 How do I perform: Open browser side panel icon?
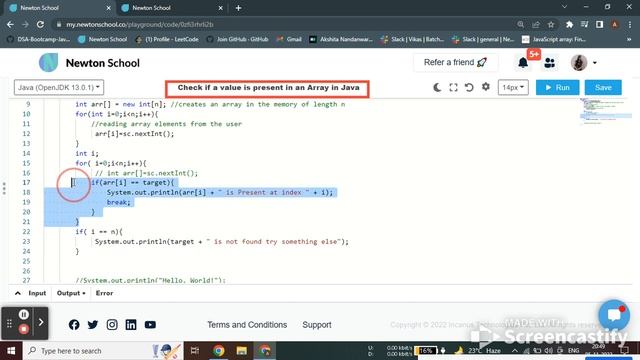point(599,24)
